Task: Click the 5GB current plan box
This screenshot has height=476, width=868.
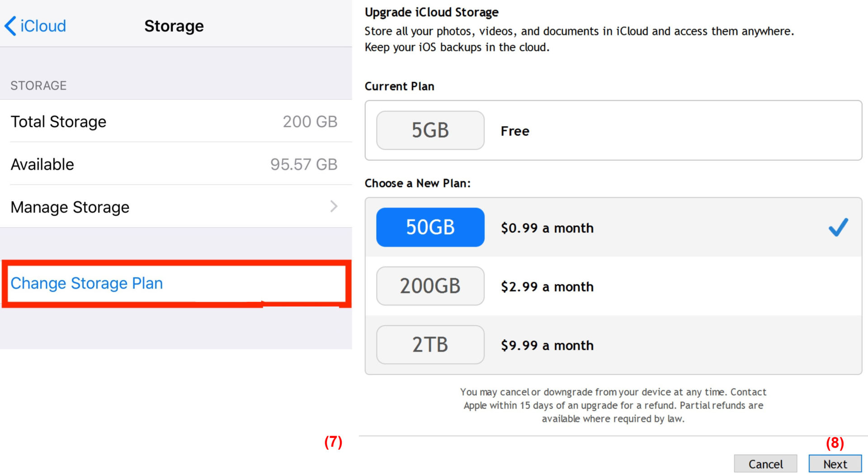Action: point(430,130)
